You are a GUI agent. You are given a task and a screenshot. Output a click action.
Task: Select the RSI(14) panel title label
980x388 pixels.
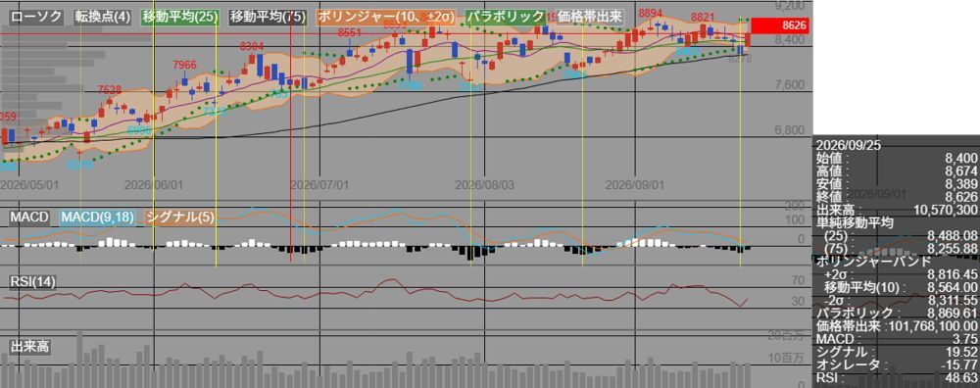[x=33, y=282]
